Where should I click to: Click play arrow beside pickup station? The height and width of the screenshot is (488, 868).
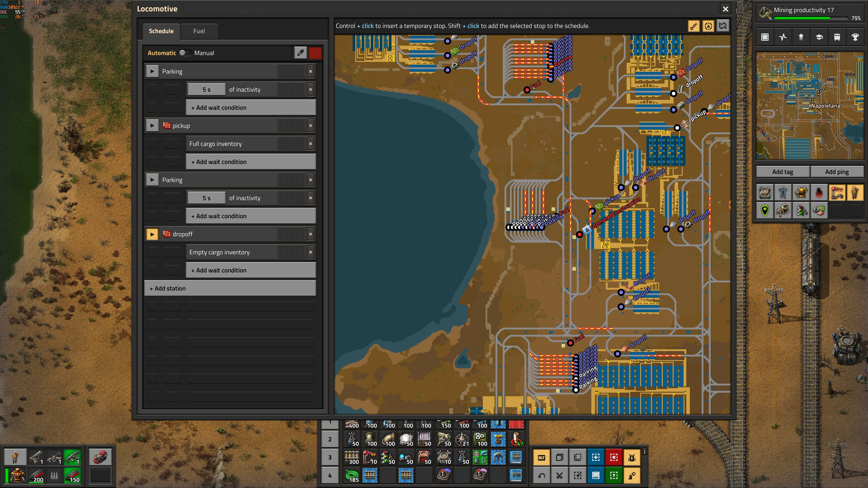[152, 126]
